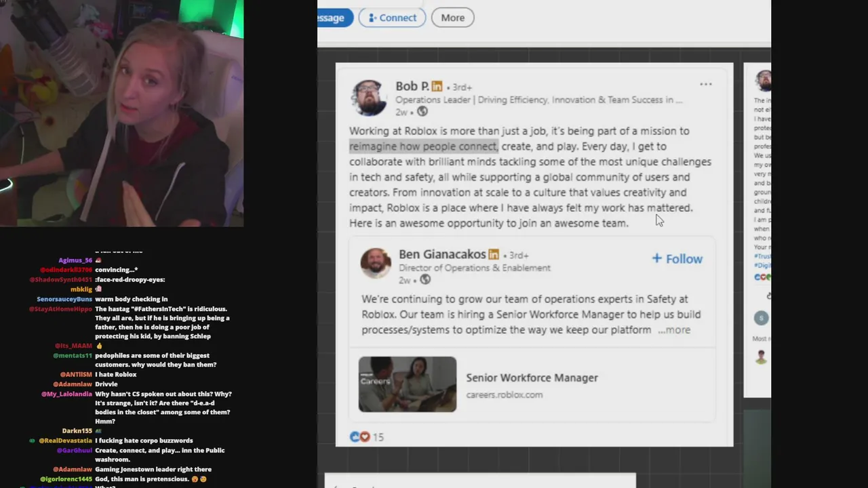Click chat username Darkn155
This screenshot has width=868, height=488.
click(77, 431)
